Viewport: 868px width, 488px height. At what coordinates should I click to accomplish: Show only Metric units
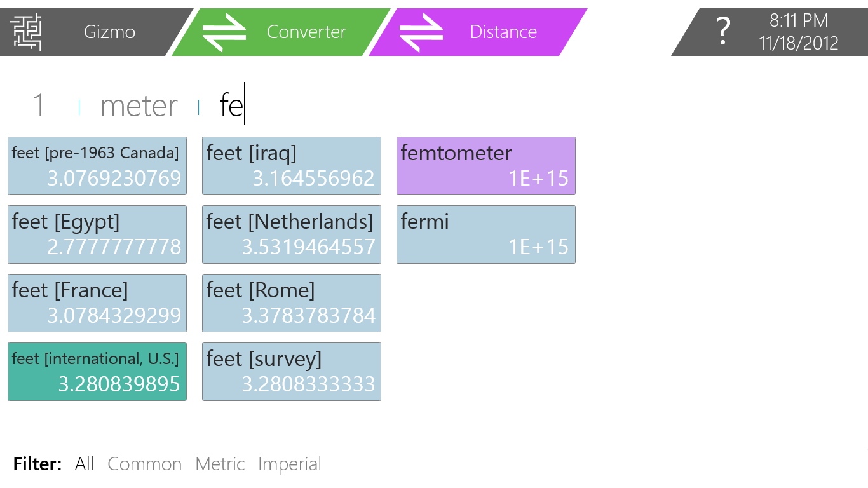[x=220, y=464]
